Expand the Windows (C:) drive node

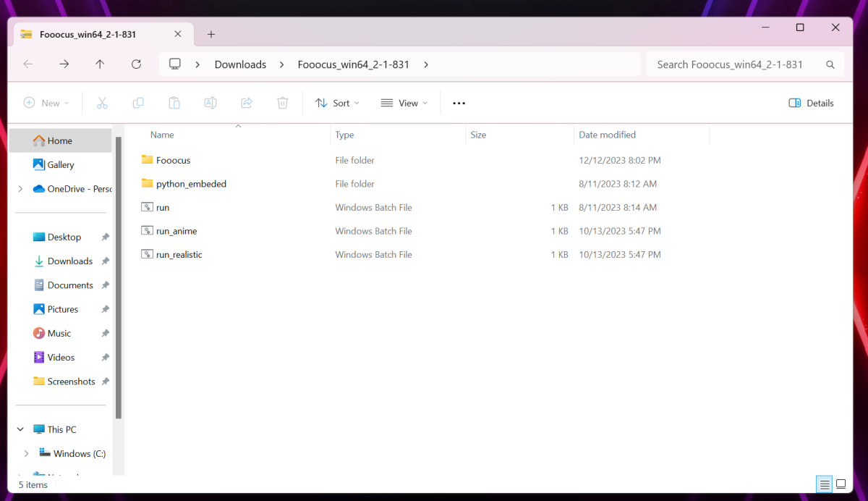pos(27,453)
